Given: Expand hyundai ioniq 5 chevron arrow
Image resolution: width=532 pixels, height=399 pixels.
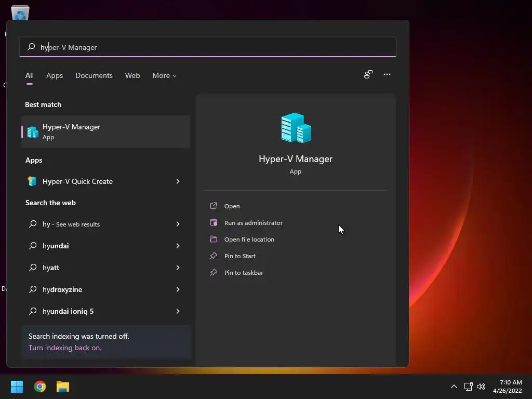Looking at the screenshot, I should tap(178, 311).
